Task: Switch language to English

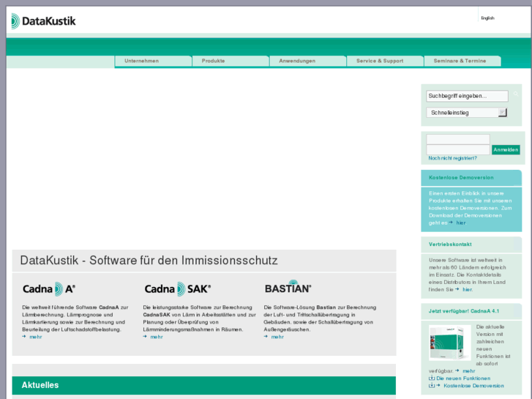Action: (487, 18)
